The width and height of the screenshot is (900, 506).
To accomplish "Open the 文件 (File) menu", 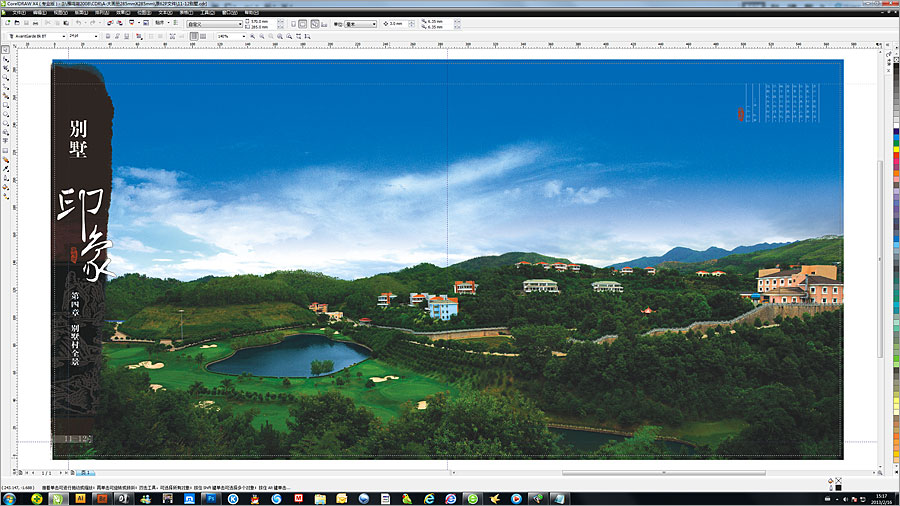I will pyautogui.click(x=18, y=12).
